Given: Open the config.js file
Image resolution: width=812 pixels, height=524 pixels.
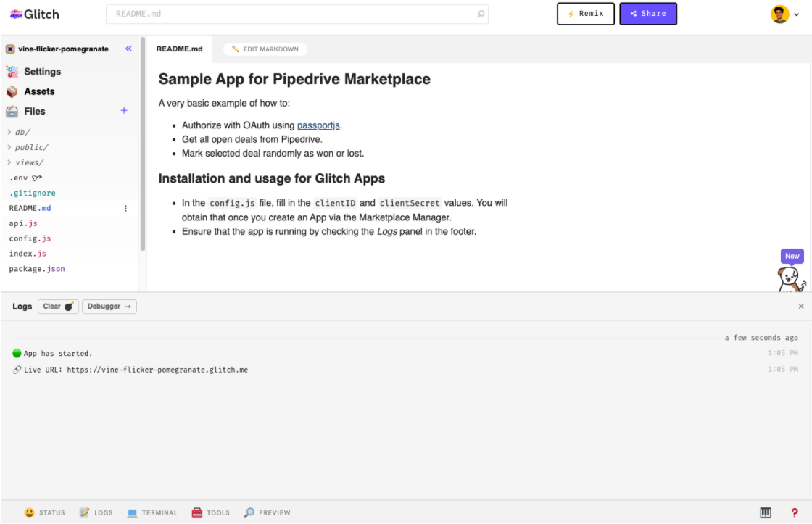Looking at the screenshot, I should (x=30, y=238).
